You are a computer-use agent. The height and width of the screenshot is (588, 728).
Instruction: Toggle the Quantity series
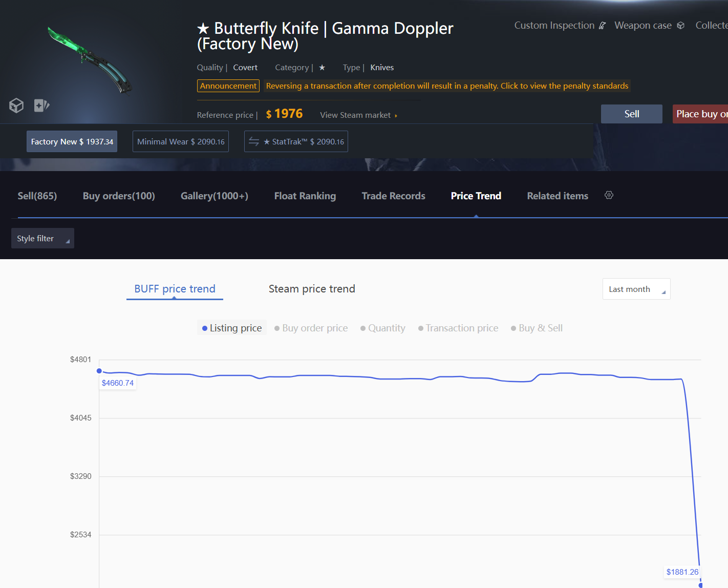click(382, 328)
